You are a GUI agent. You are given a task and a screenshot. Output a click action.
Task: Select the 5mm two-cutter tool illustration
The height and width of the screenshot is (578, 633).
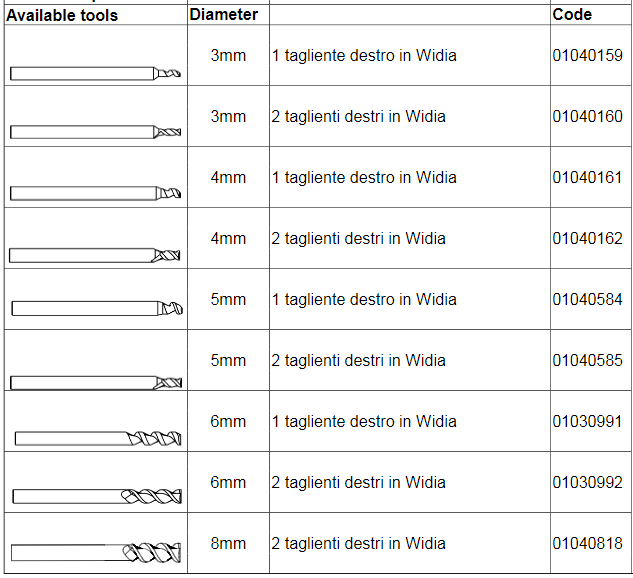click(x=96, y=383)
